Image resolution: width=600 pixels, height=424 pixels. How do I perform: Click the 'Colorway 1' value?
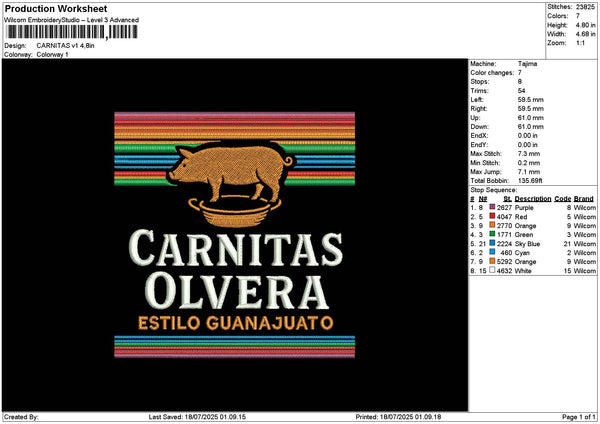(x=52, y=54)
